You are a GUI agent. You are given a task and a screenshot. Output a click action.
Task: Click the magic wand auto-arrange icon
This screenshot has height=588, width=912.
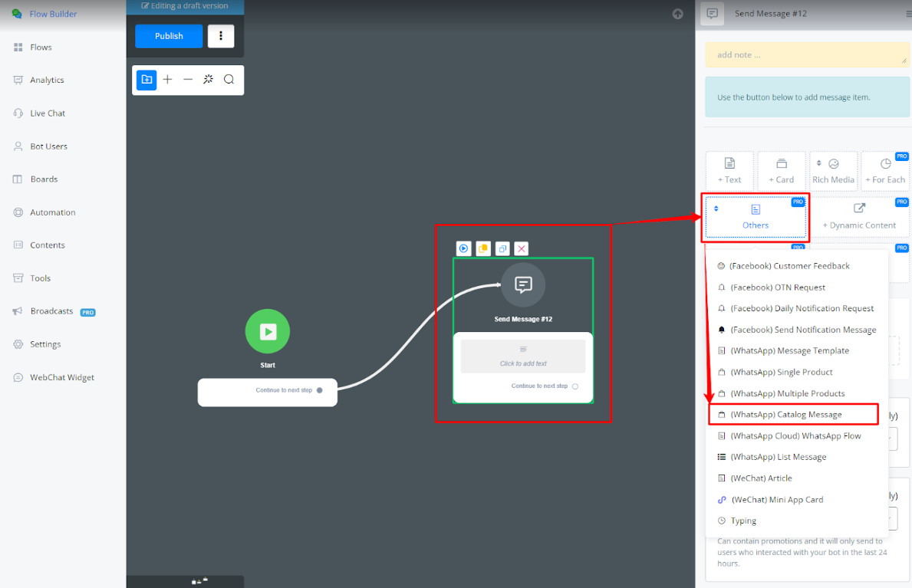(208, 80)
